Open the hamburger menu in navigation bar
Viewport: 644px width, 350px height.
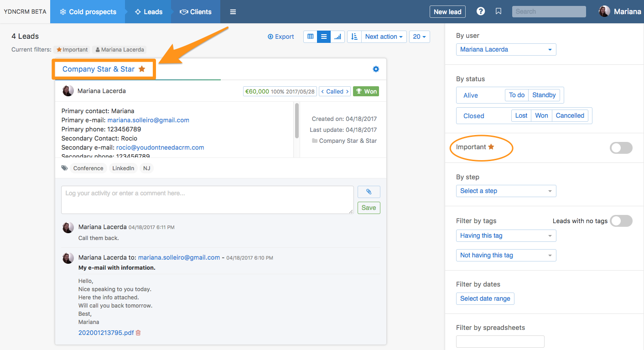[233, 12]
